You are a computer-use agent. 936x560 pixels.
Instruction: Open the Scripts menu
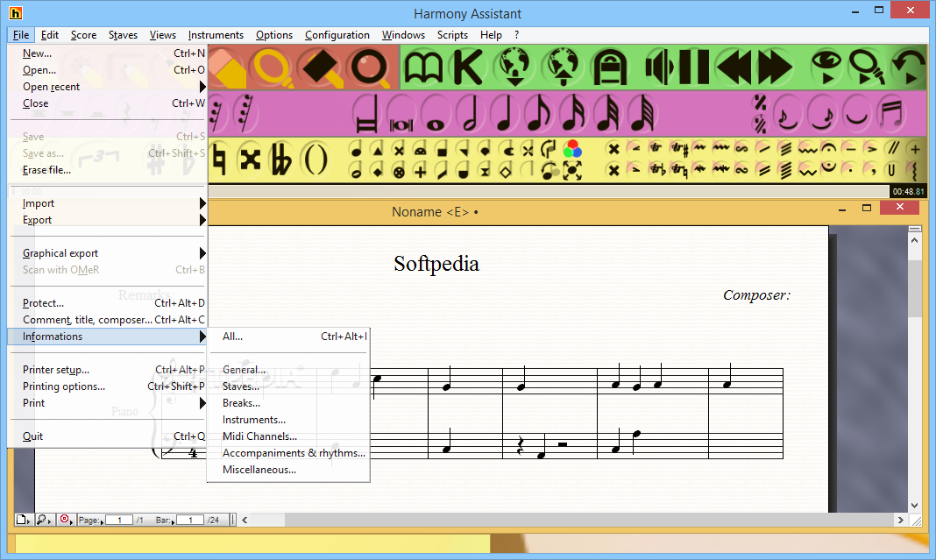(452, 35)
